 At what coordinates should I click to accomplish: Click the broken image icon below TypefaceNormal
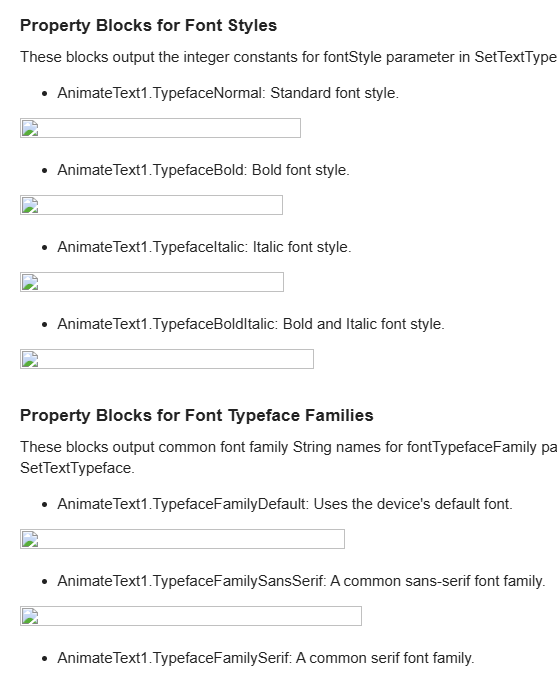tap(30, 128)
